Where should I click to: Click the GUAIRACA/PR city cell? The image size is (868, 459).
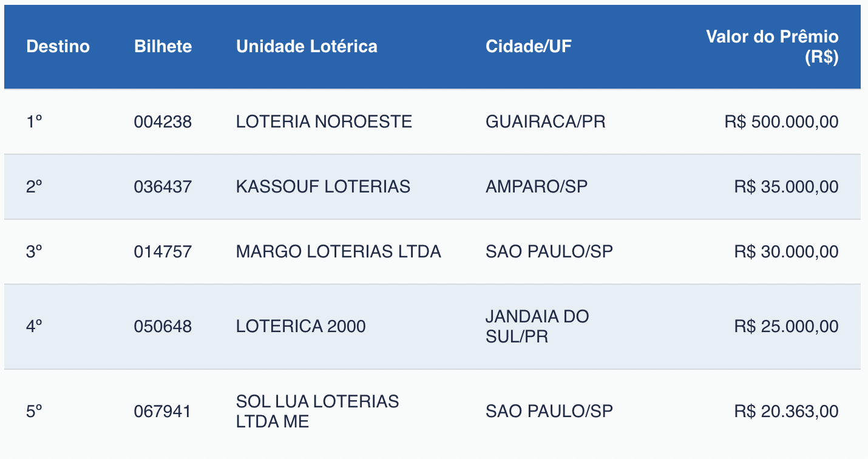pyautogui.click(x=545, y=122)
